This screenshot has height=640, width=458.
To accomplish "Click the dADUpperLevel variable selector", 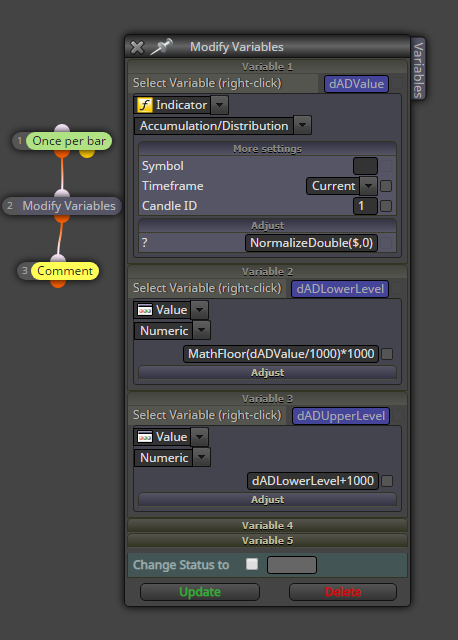I will point(341,416).
